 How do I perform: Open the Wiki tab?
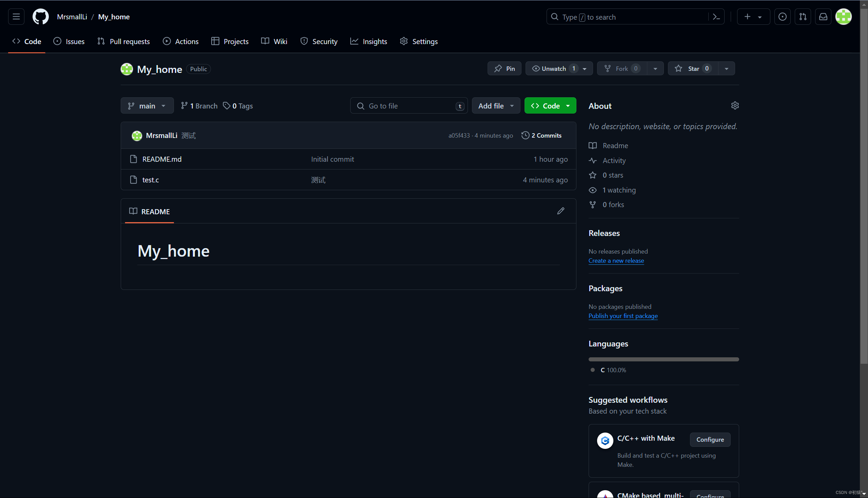(274, 41)
